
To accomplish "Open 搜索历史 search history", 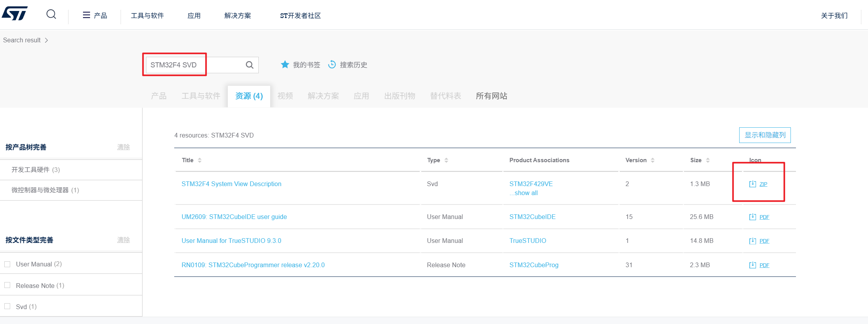I will (x=354, y=65).
